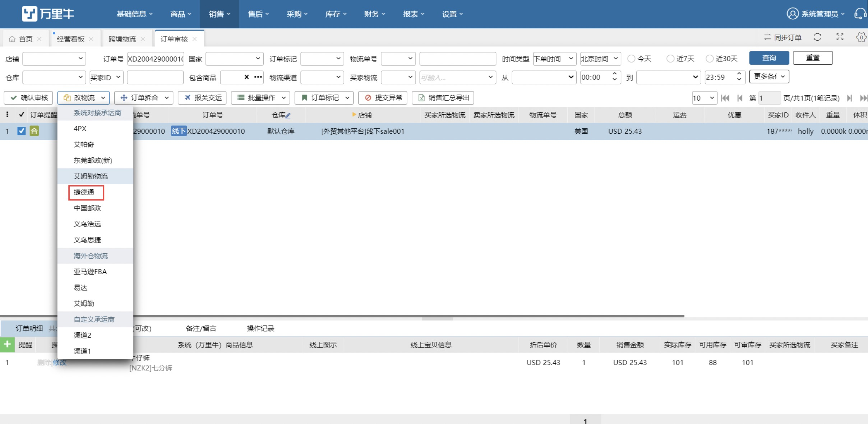Go to next page icon
Screen dimensions: 868x424
(x=850, y=98)
